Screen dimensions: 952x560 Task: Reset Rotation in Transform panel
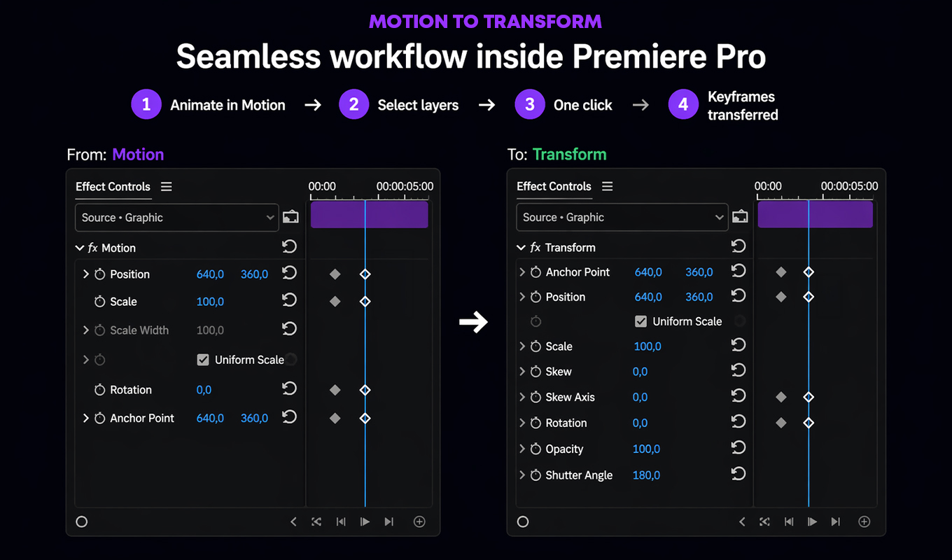738,422
